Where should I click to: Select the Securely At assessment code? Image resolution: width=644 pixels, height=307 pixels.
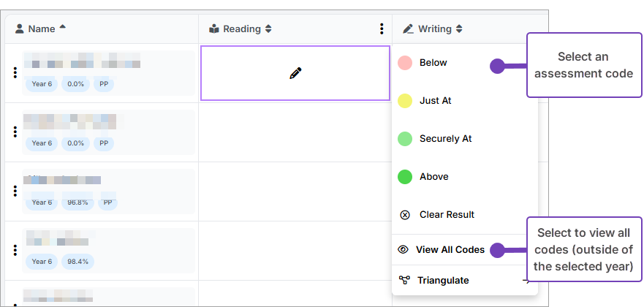445,139
